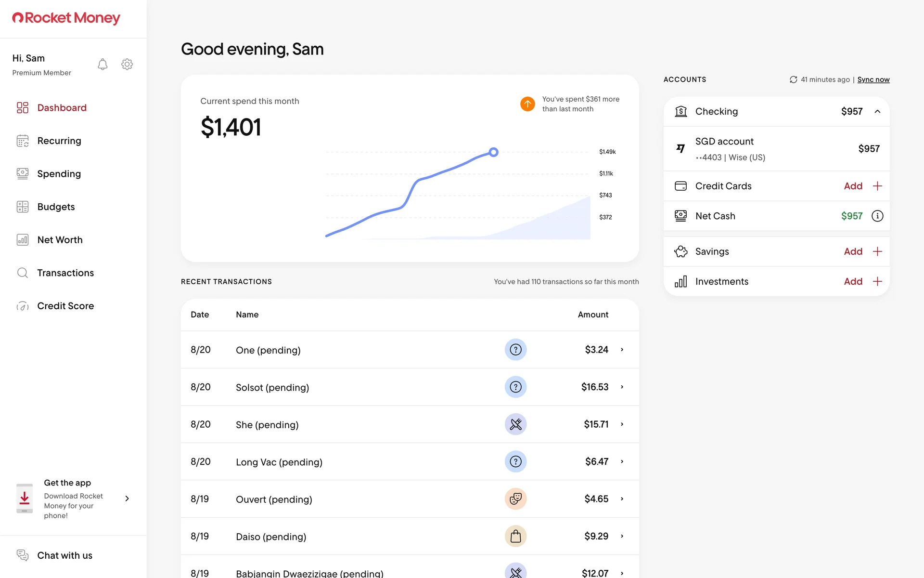Click the Sync now link
Image resolution: width=924 pixels, height=578 pixels.
(x=873, y=79)
